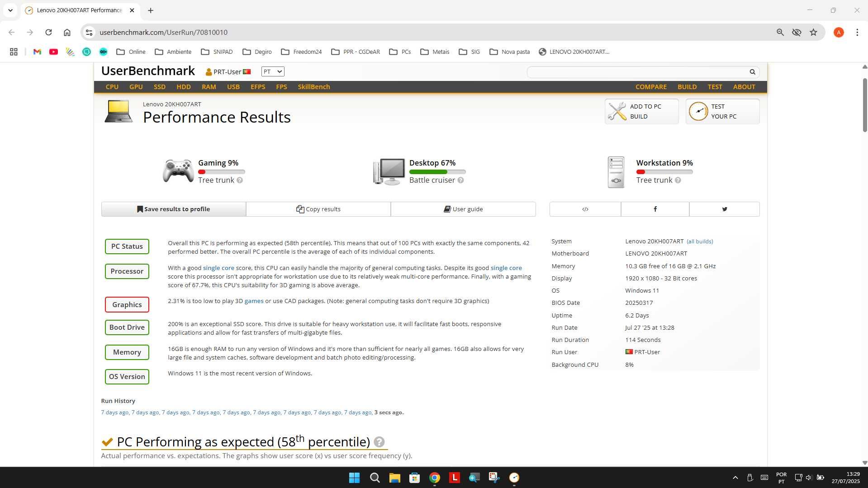The image size is (868, 488).
Task: Click the desktop monitor icon
Action: click(389, 171)
